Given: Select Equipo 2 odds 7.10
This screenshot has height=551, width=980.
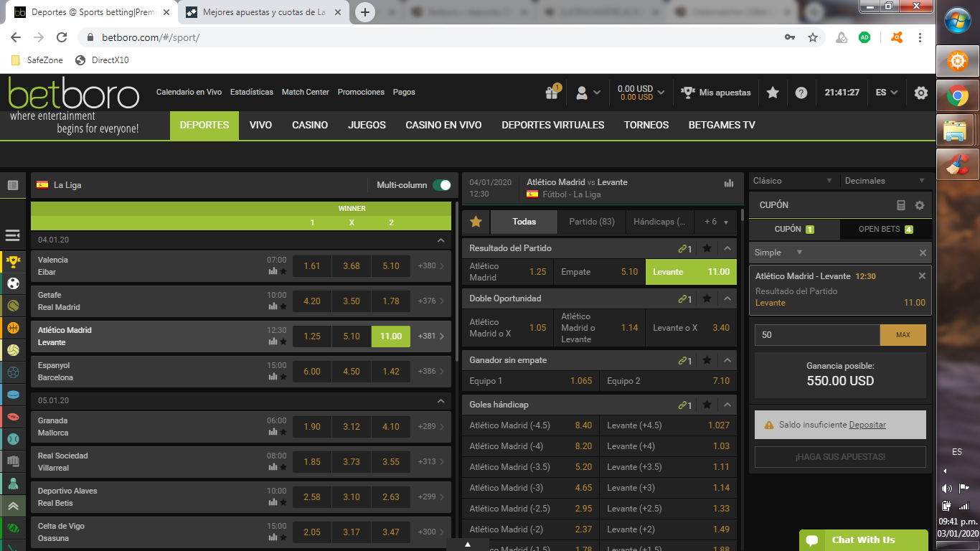Looking at the screenshot, I should (x=669, y=381).
